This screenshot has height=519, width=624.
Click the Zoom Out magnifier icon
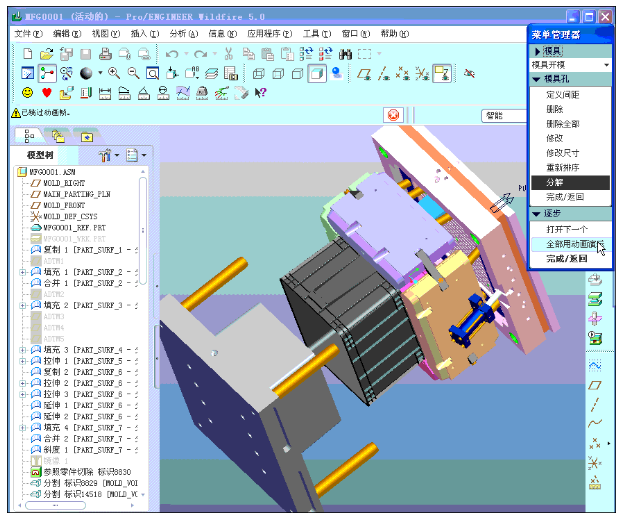(133, 73)
